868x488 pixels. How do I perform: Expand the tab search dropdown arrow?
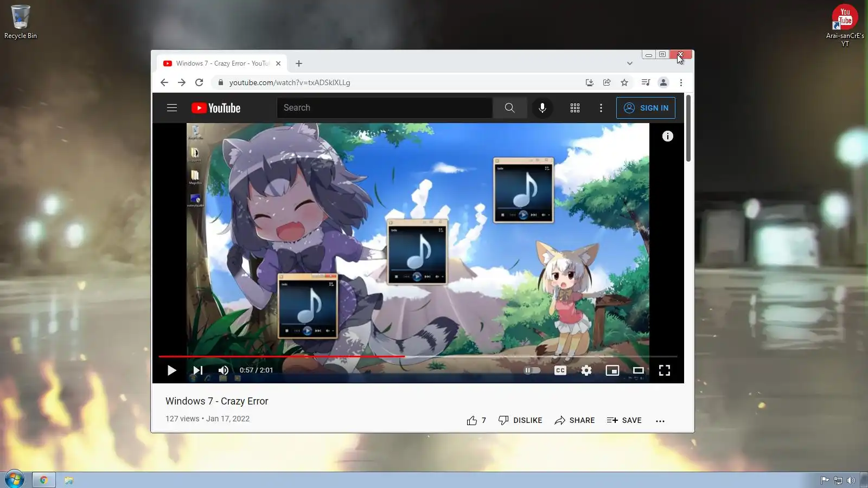pos(630,63)
